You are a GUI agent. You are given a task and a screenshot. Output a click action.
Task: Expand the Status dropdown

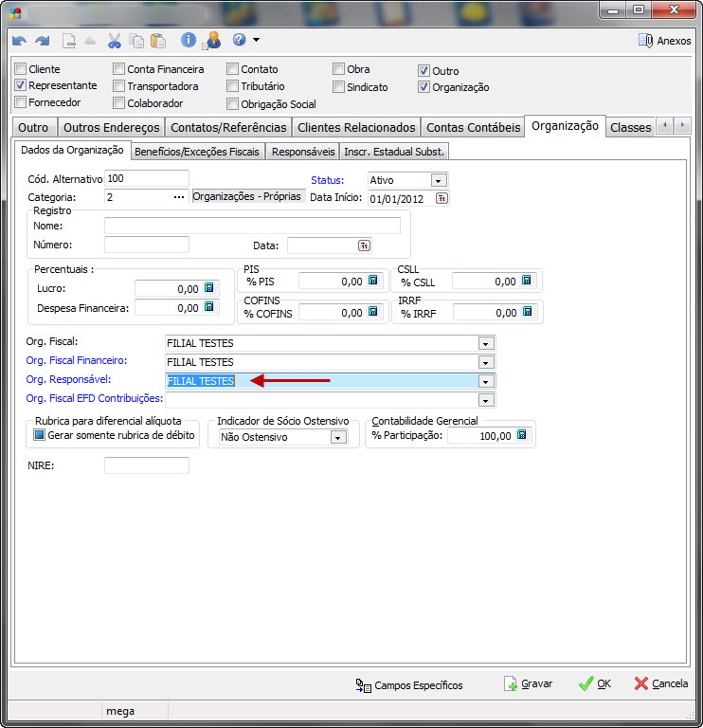(438, 180)
